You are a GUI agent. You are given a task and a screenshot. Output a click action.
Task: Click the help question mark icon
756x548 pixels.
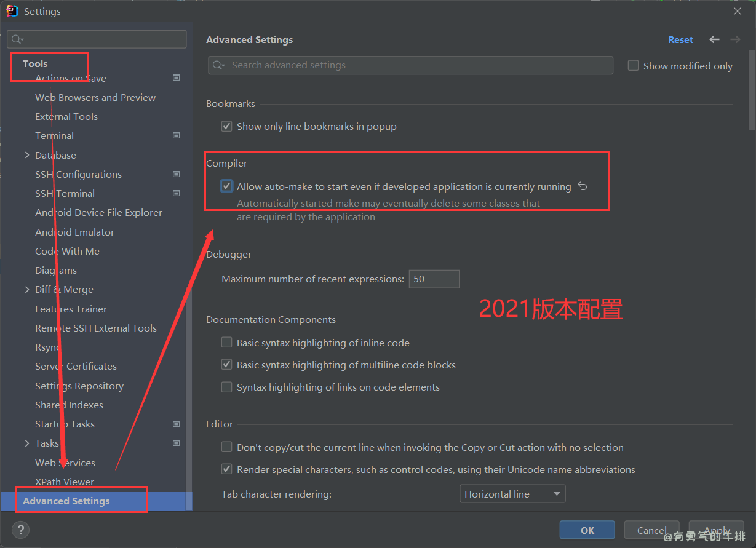coord(20,530)
